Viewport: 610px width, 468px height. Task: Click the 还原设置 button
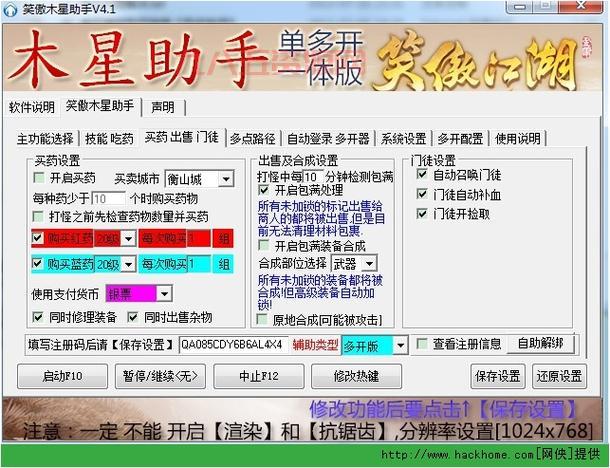[x=559, y=376]
